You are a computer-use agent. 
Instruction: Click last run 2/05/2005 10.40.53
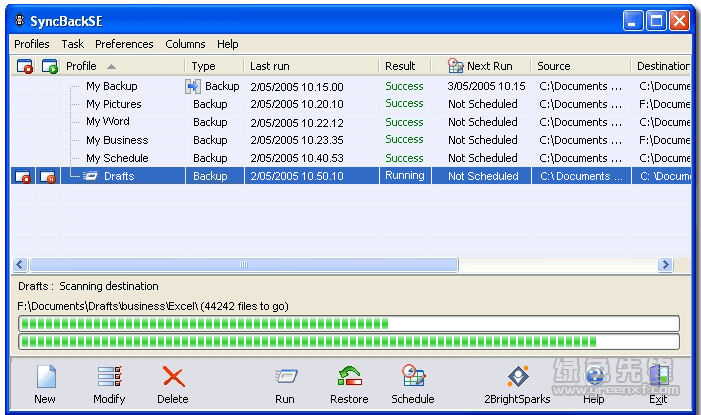297,158
